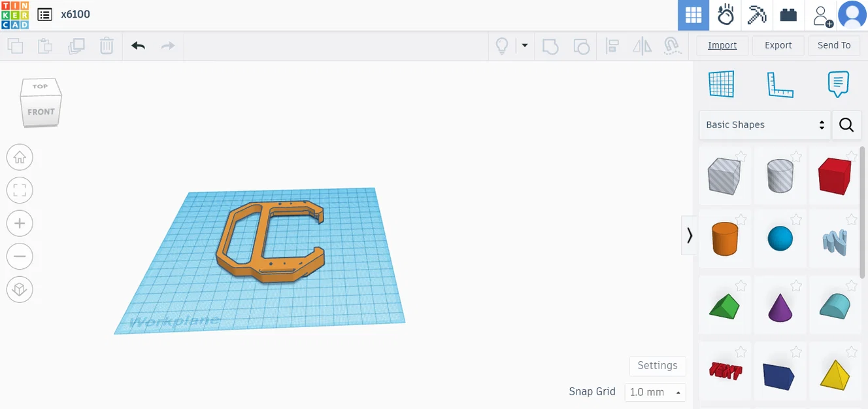Click the Zoom in plus button
The height and width of the screenshot is (409, 868).
(x=20, y=223)
